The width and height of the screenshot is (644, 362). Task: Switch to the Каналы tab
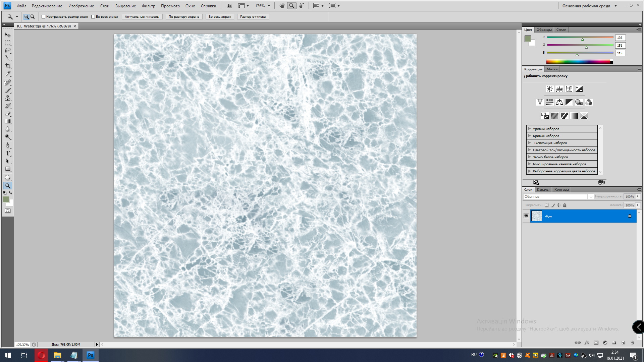[543, 189]
